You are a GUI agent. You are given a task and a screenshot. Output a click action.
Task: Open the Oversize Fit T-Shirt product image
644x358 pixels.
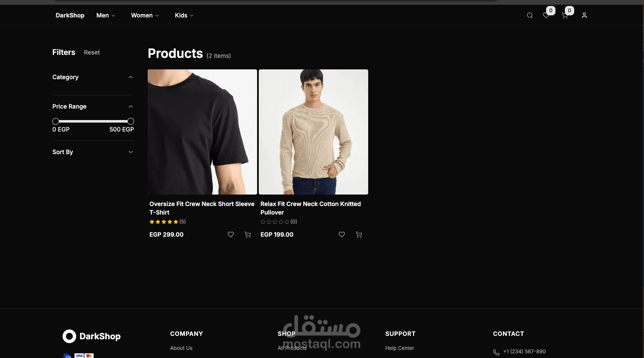tap(202, 132)
